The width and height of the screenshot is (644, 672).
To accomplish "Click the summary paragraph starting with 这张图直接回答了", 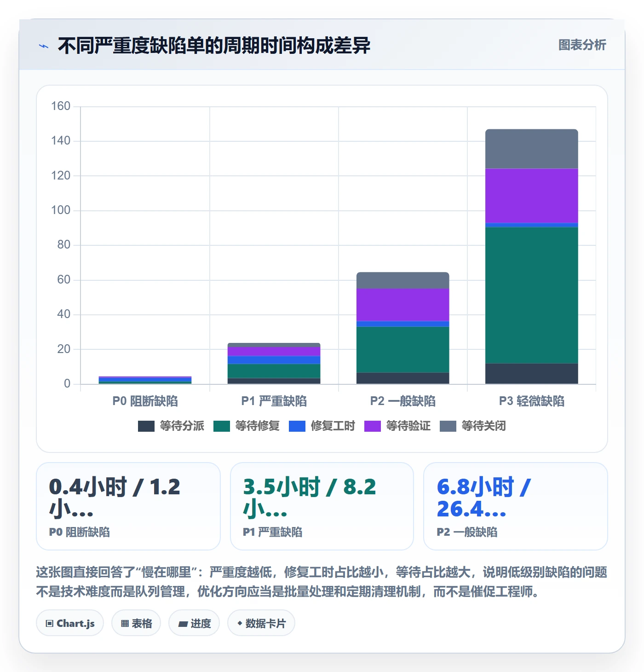I will (322, 582).
